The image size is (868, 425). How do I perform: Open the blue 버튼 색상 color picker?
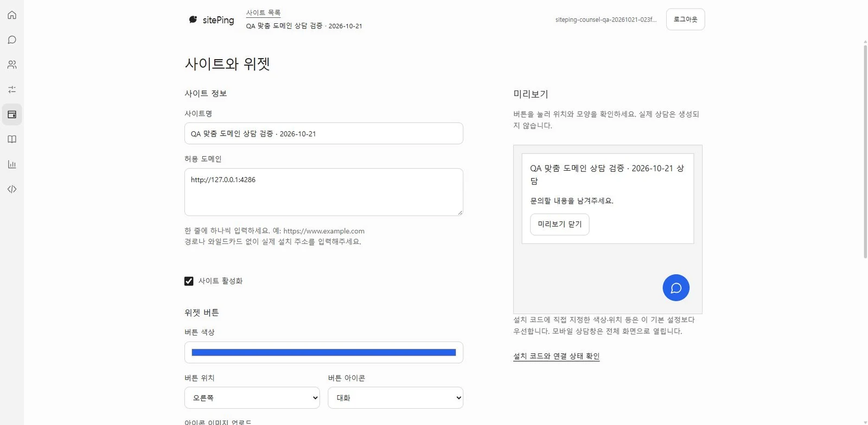click(324, 352)
